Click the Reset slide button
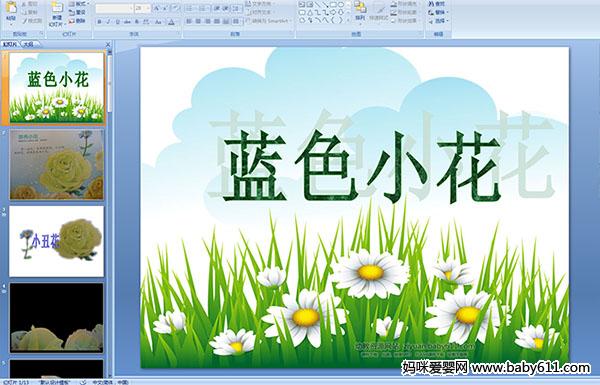 click(x=78, y=12)
